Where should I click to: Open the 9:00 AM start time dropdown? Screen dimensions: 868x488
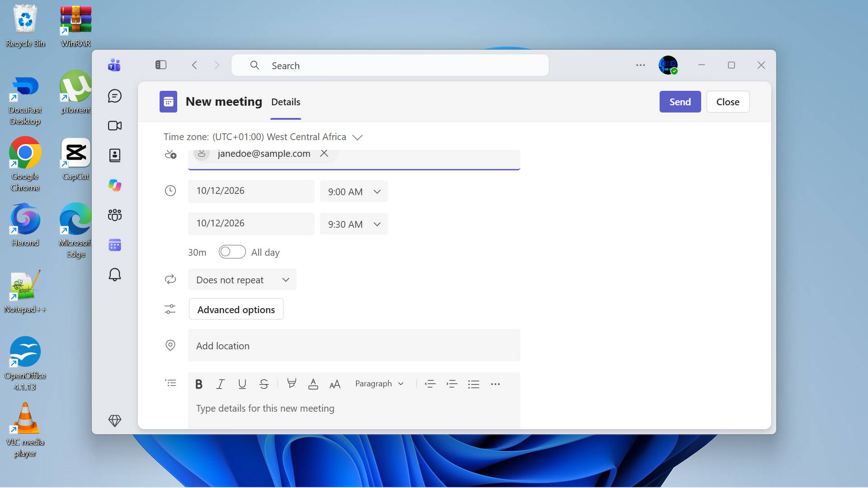click(354, 192)
